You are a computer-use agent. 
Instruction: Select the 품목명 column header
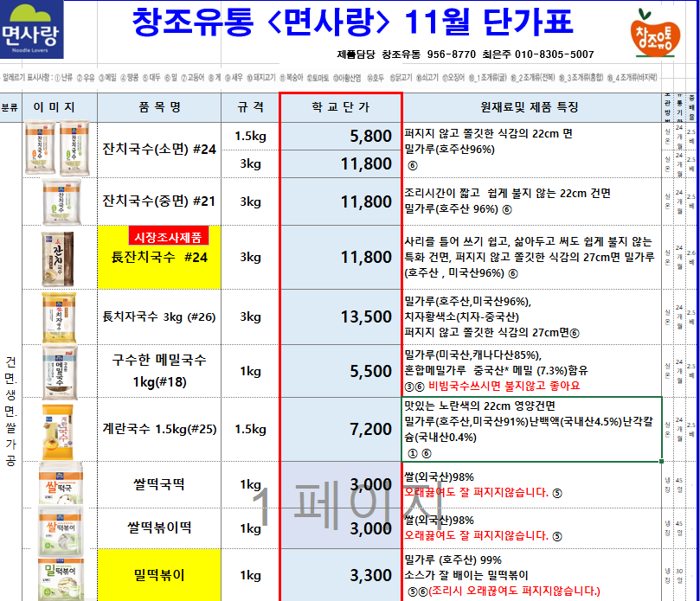click(x=159, y=107)
